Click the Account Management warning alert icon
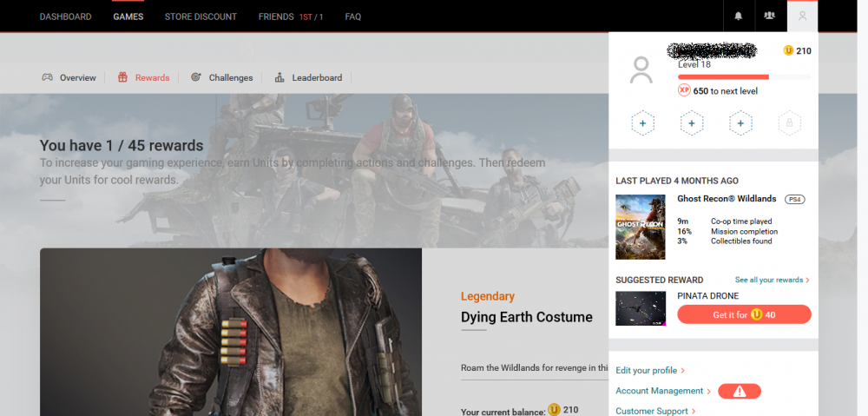 (x=739, y=391)
